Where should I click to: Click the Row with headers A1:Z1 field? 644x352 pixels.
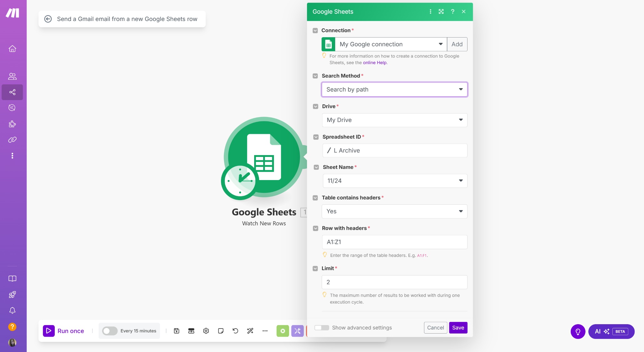394,242
